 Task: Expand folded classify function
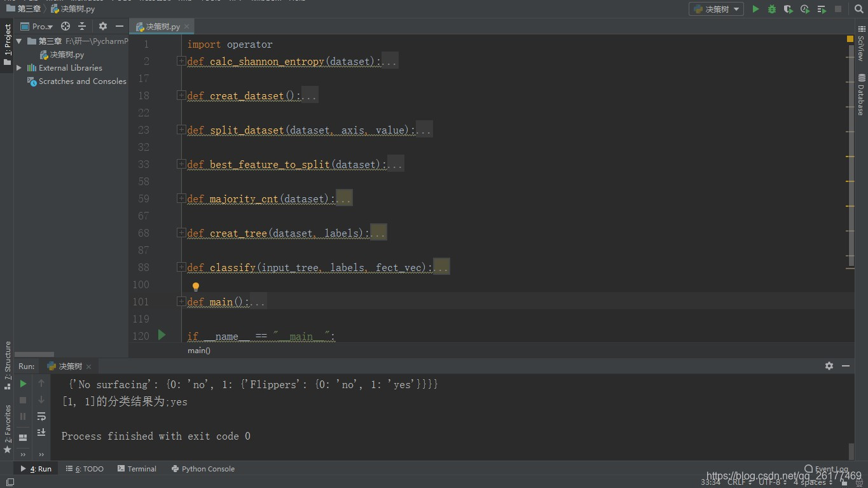181,267
